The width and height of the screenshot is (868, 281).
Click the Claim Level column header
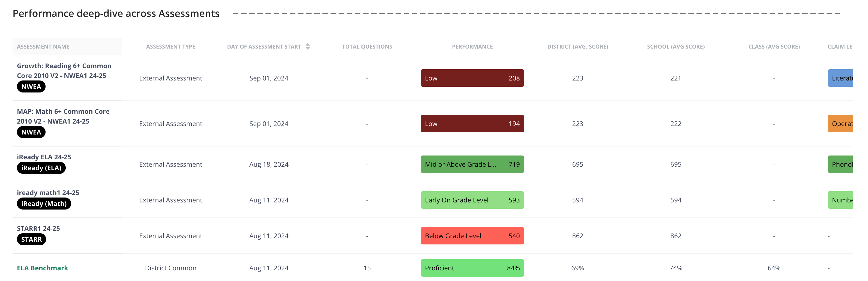coord(840,46)
